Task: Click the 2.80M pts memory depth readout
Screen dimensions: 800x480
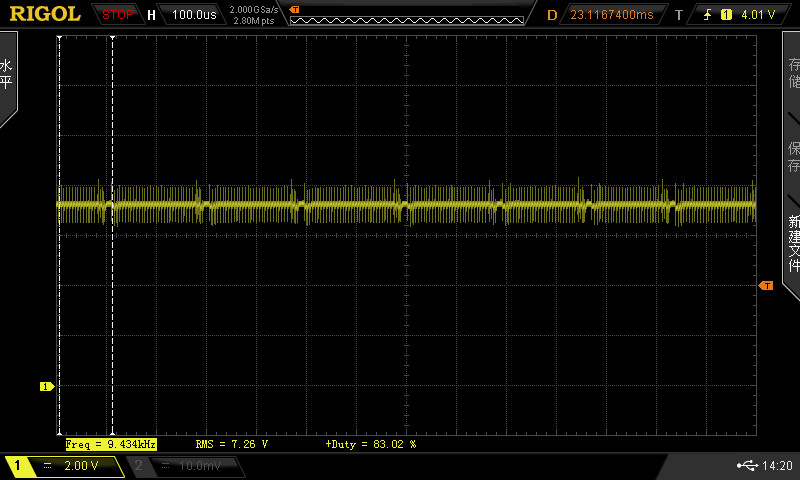Action: click(254, 21)
